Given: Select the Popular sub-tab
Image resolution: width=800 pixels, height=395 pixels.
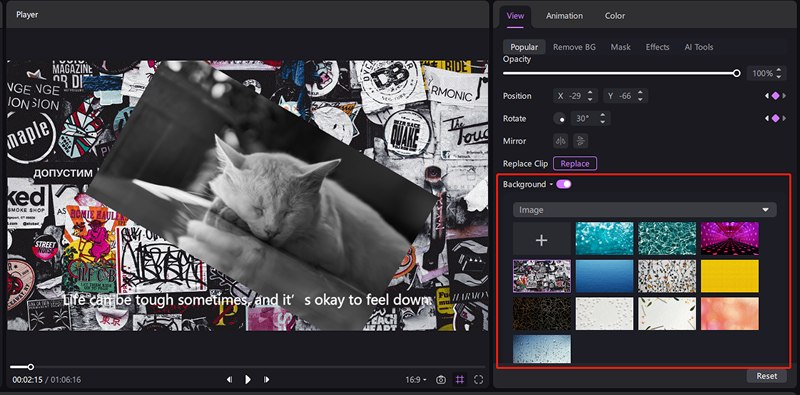Looking at the screenshot, I should click(524, 47).
